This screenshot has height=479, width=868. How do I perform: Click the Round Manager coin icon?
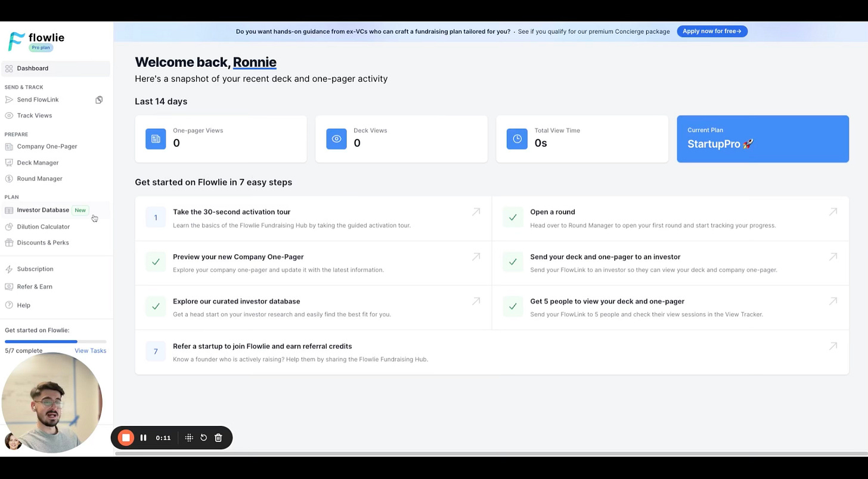point(9,179)
